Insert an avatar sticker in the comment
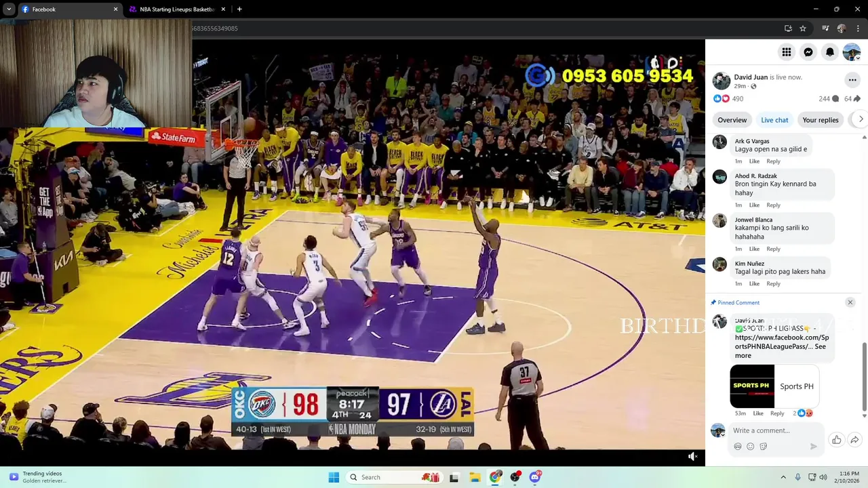Screen dimensions: 868x488 coord(738,446)
